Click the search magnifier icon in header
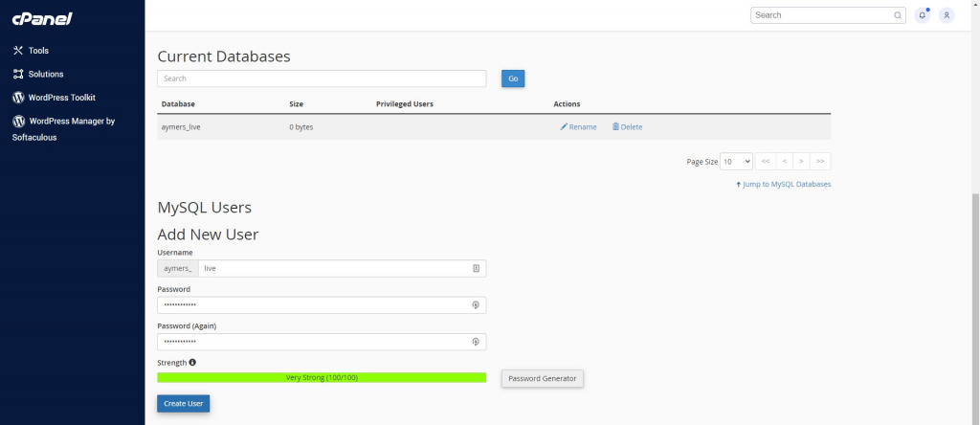980x425 pixels. click(898, 15)
